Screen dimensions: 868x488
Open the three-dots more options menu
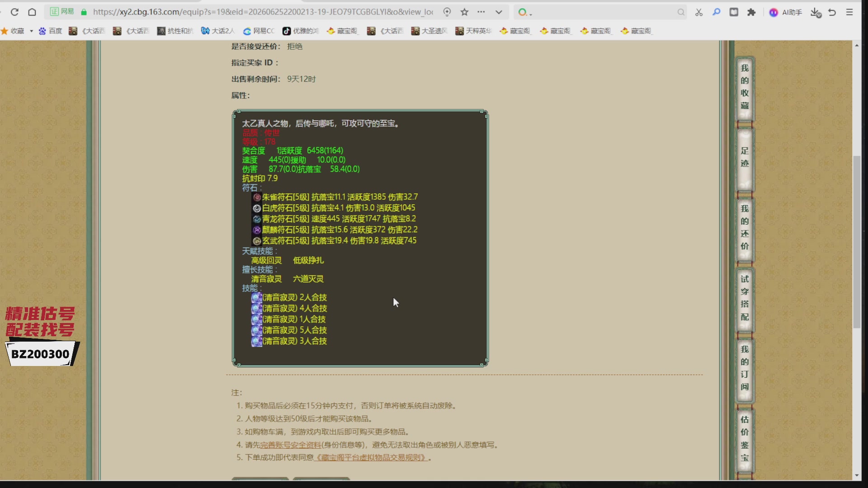pos(481,12)
